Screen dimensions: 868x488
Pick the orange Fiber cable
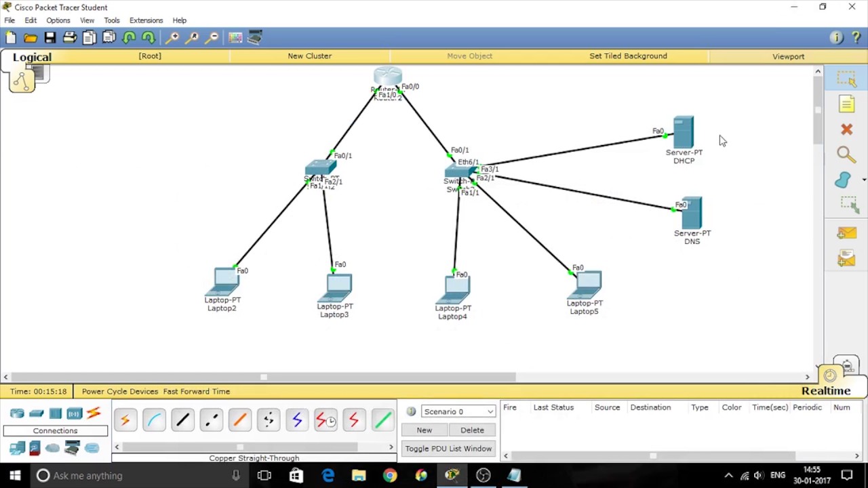(239, 421)
